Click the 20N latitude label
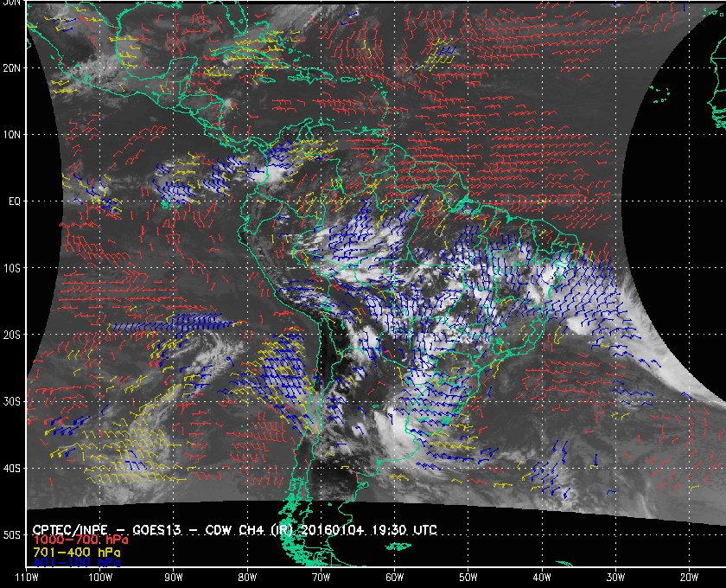Image resolution: width=726 pixels, height=588 pixels. click(11, 67)
